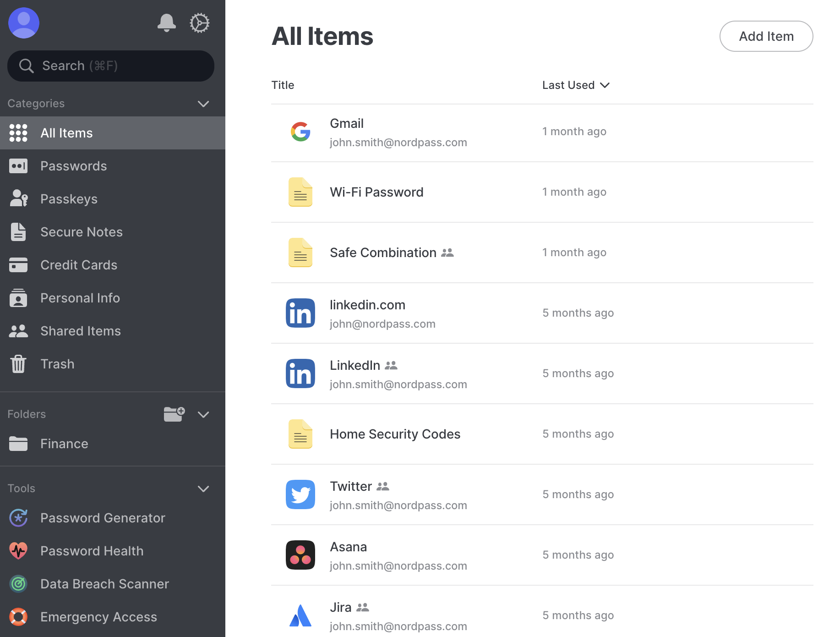Screen dimensions: 840x637
Task: Select the Passkeys category
Action: pyautogui.click(x=69, y=199)
